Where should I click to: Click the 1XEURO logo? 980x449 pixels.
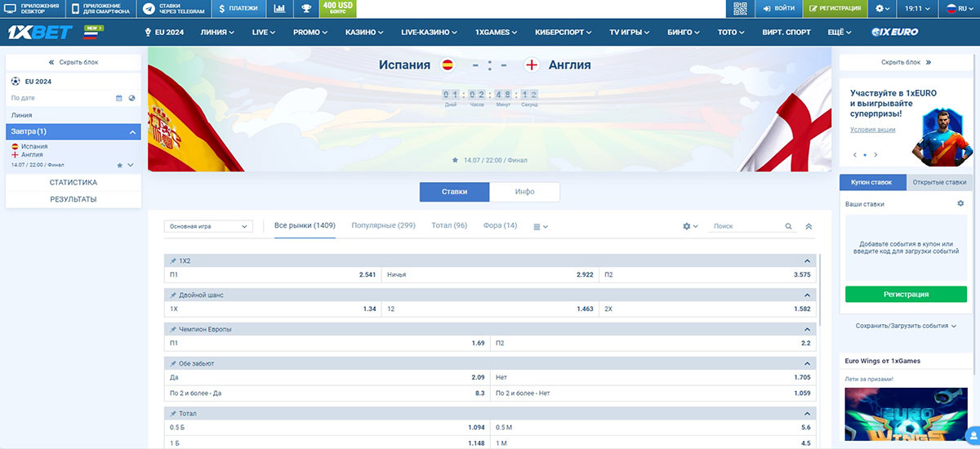click(894, 33)
